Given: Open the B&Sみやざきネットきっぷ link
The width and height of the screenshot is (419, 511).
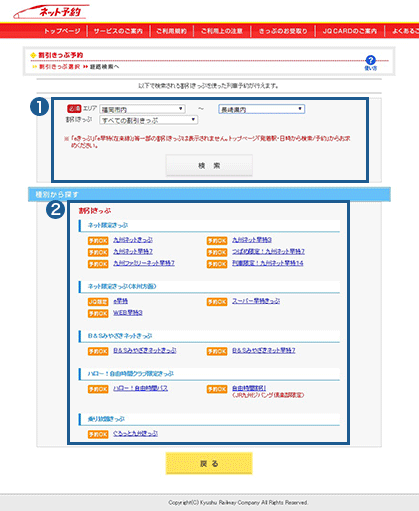Looking at the screenshot, I should (x=145, y=350).
